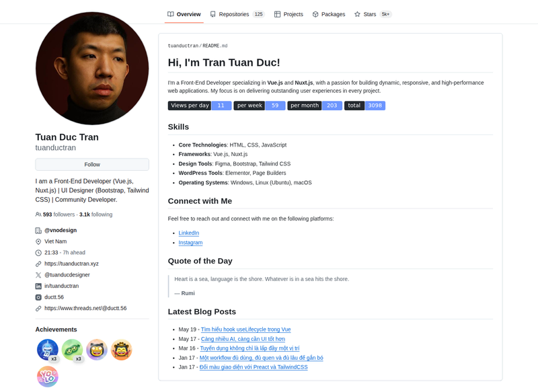Image resolution: width=538 pixels, height=392 pixels.
Task: Open blog post Tuyển dụng không chỉ là lấp đầy
Action: [x=249, y=348]
